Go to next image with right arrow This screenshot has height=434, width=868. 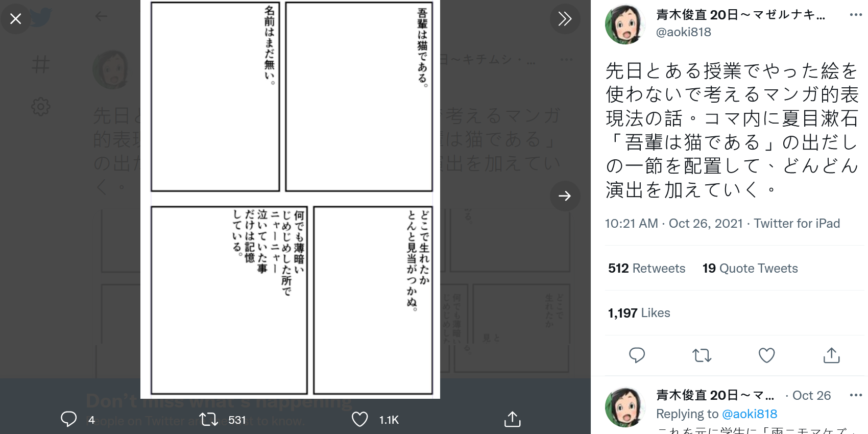tap(565, 196)
